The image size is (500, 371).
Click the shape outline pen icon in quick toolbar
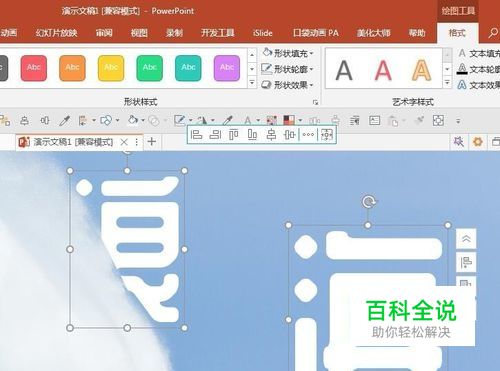click(x=180, y=120)
